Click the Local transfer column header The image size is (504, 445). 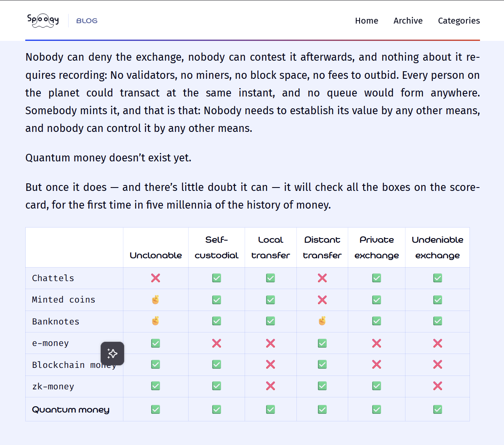(x=270, y=247)
